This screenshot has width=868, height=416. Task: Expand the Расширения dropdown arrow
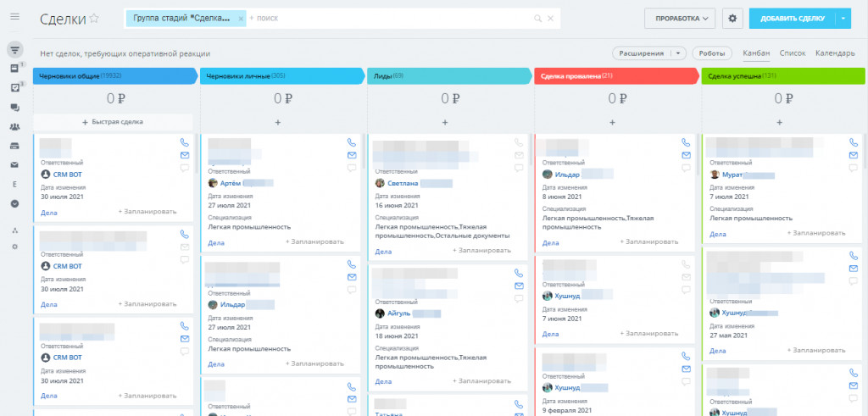click(x=679, y=53)
